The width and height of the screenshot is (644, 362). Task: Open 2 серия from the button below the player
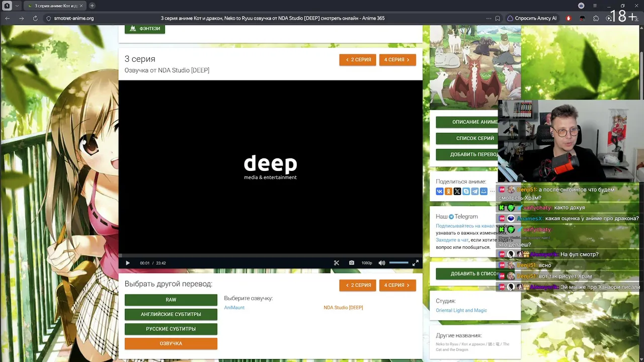pyautogui.click(x=358, y=285)
